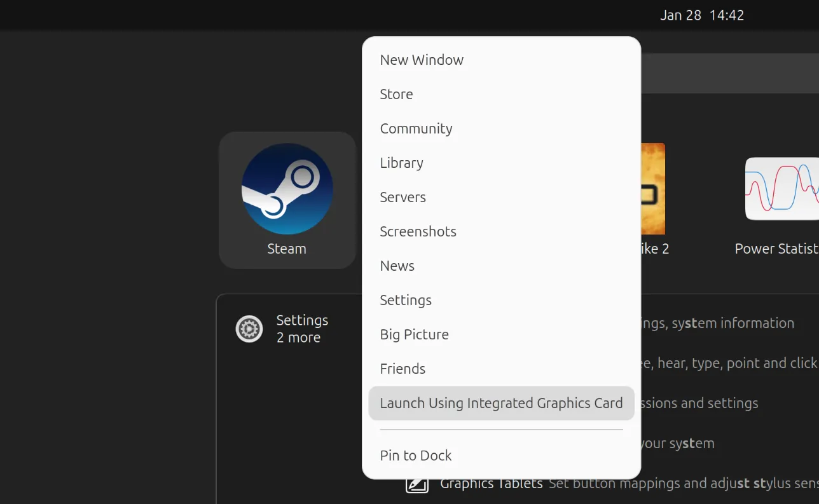Viewport: 819px width, 504px height.
Task: Click News in the Steam menu
Action: coord(397,266)
